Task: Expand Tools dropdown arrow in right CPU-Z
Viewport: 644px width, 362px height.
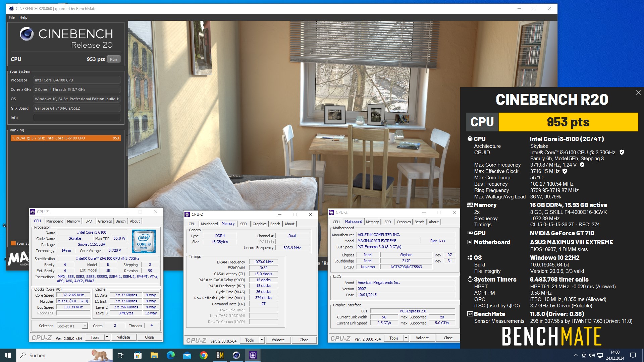Action: click(x=406, y=338)
